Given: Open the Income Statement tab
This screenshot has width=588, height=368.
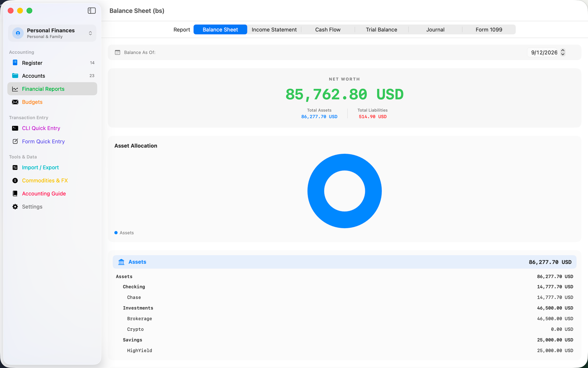Looking at the screenshot, I should [274, 29].
